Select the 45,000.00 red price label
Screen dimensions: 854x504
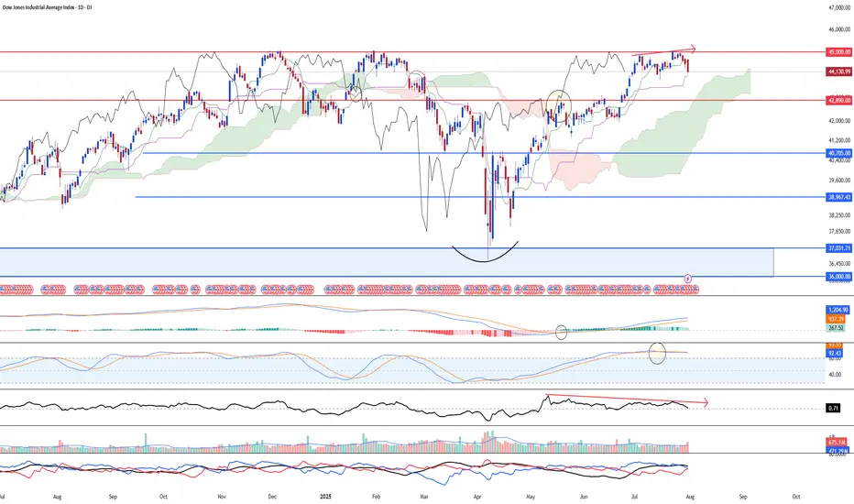coord(838,51)
